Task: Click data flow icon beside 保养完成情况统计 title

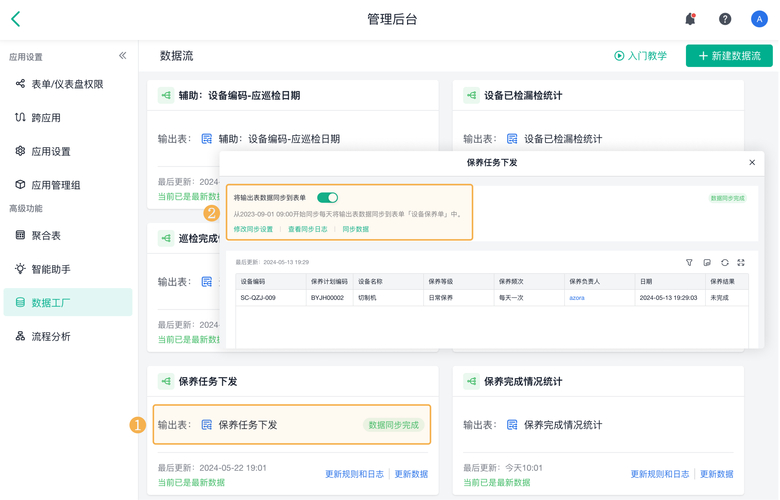Action: point(471,381)
